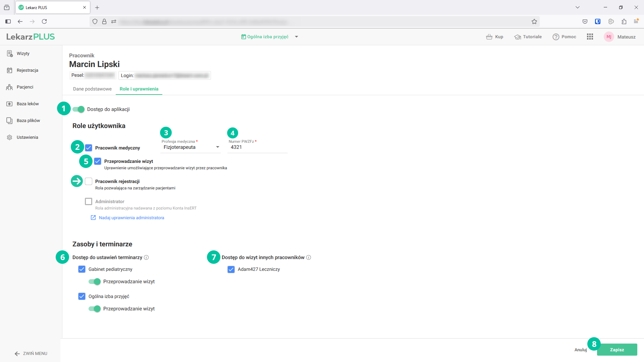Open Profesja medyczna dropdown

190,147
